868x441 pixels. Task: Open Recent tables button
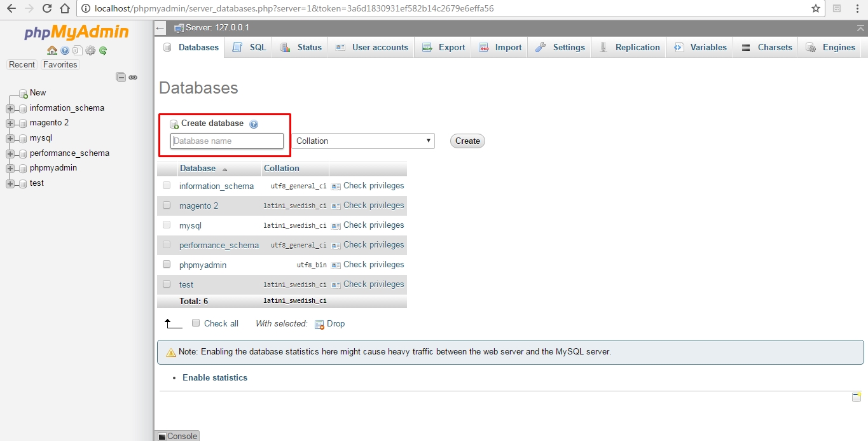coord(22,65)
